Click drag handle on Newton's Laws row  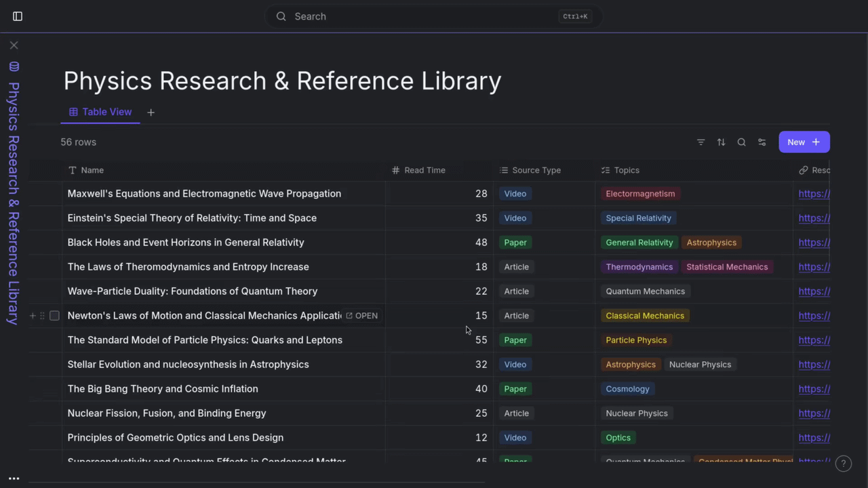point(42,316)
